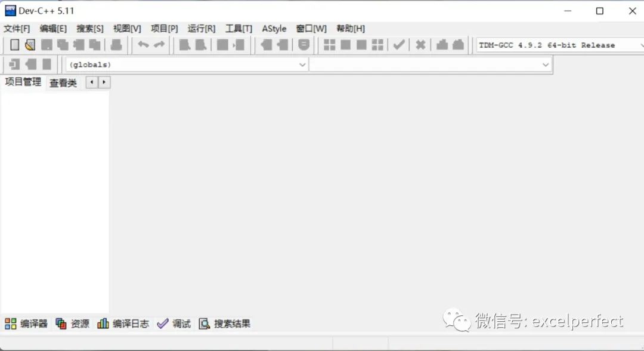The image size is (644, 351).
Task: Open the 搜索结果 bottom tab
Action: [225, 324]
